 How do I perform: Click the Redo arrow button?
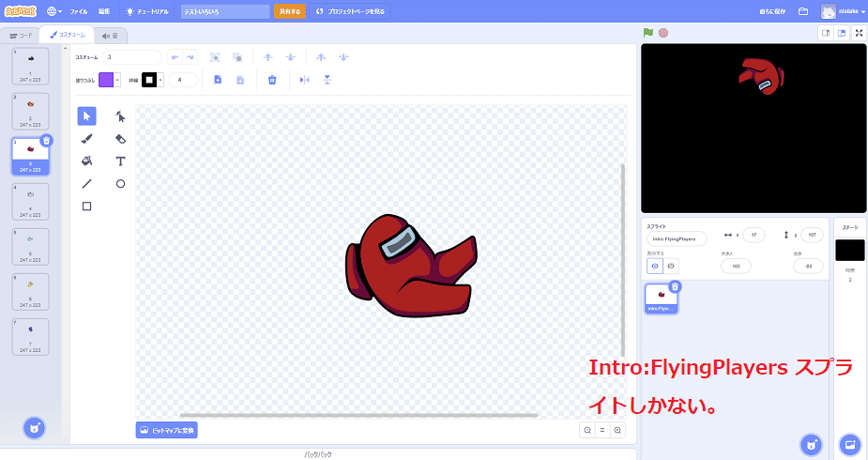190,57
